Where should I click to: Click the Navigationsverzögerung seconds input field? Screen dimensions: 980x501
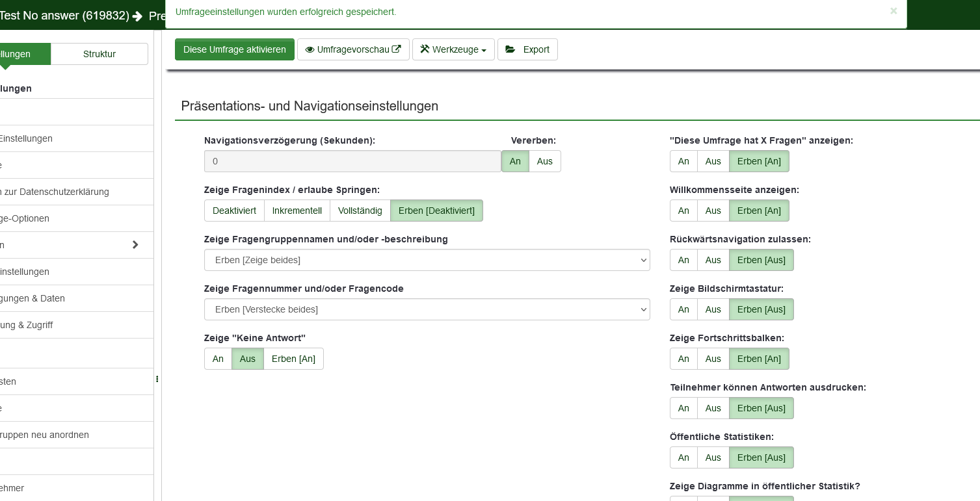(352, 161)
